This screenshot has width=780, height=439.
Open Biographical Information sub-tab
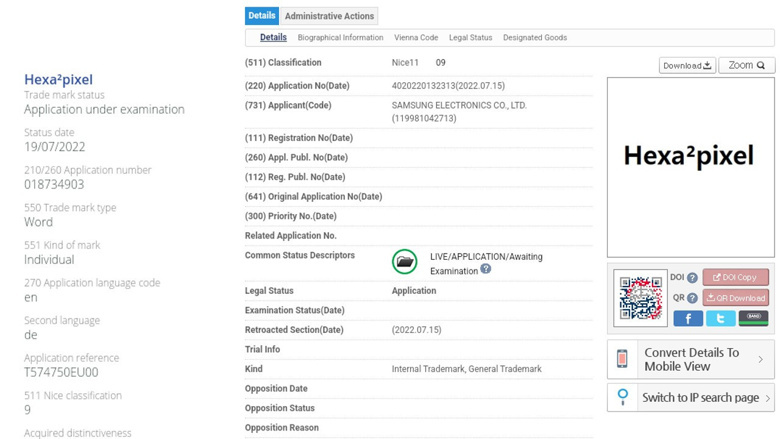(x=340, y=38)
